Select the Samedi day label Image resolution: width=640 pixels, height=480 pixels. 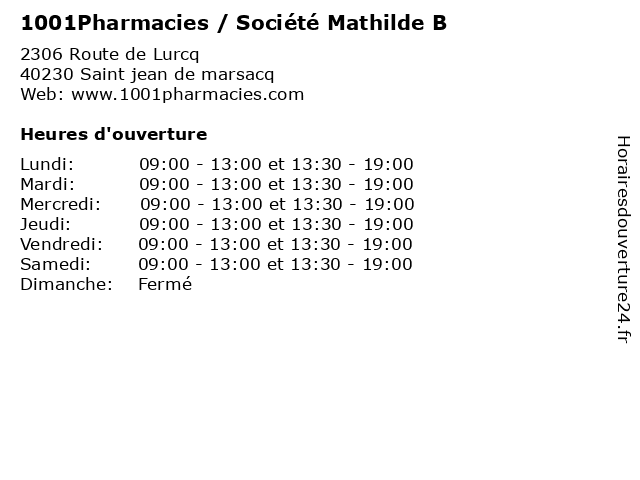click(x=55, y=264)
